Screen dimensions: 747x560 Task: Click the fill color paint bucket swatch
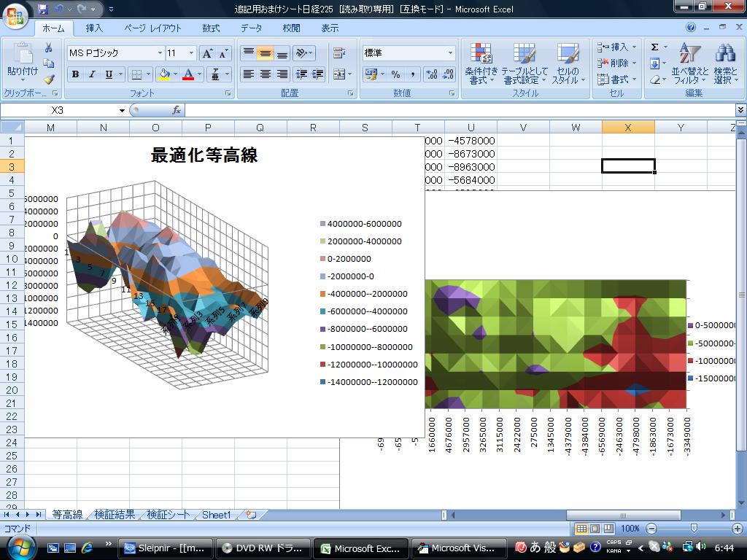point(163,74)
